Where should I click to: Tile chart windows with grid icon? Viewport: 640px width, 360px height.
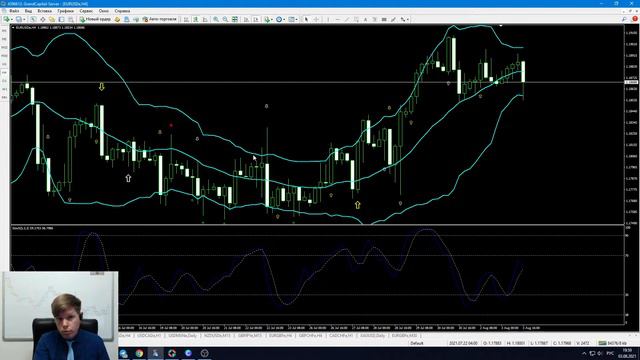235,19
